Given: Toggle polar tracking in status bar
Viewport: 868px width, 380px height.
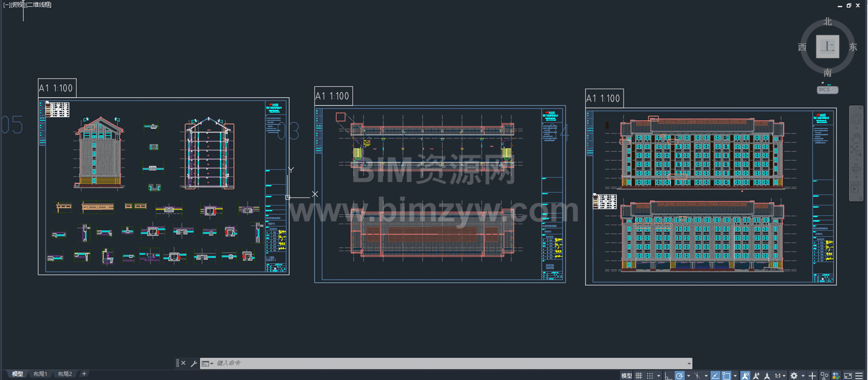Looking at the screenshot, I should point(679,376).
